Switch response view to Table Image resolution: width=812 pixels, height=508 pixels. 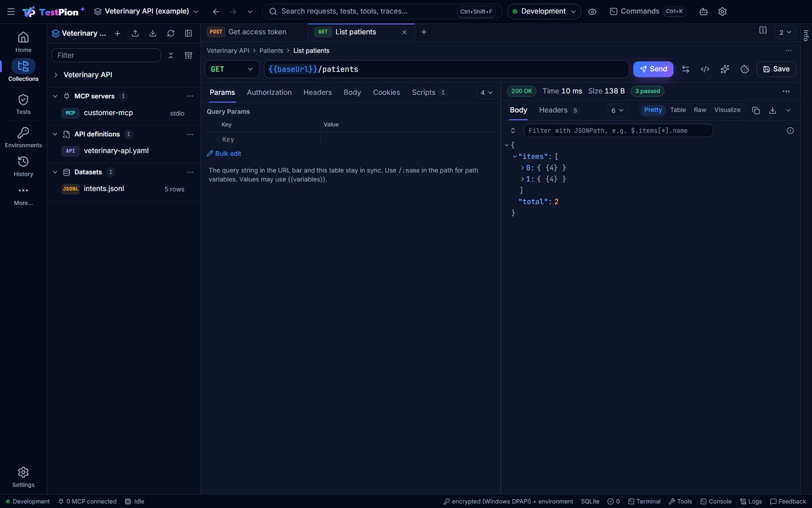coord(678,110)
